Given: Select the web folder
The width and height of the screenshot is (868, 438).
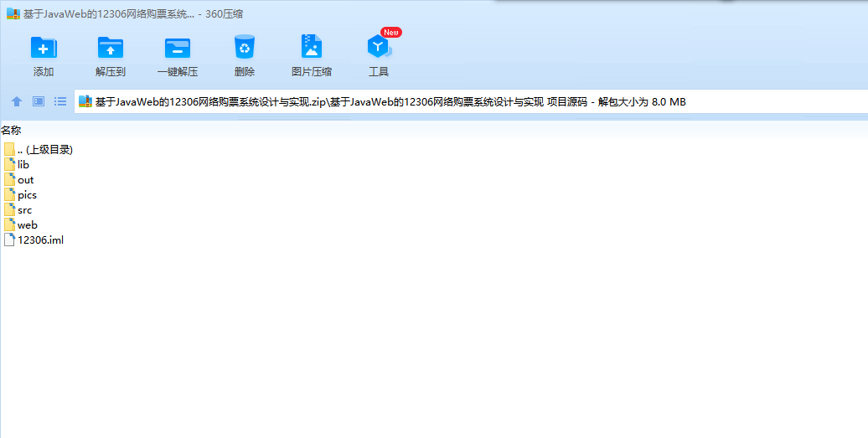Looking at the screenshot, I should click(20, 224).
